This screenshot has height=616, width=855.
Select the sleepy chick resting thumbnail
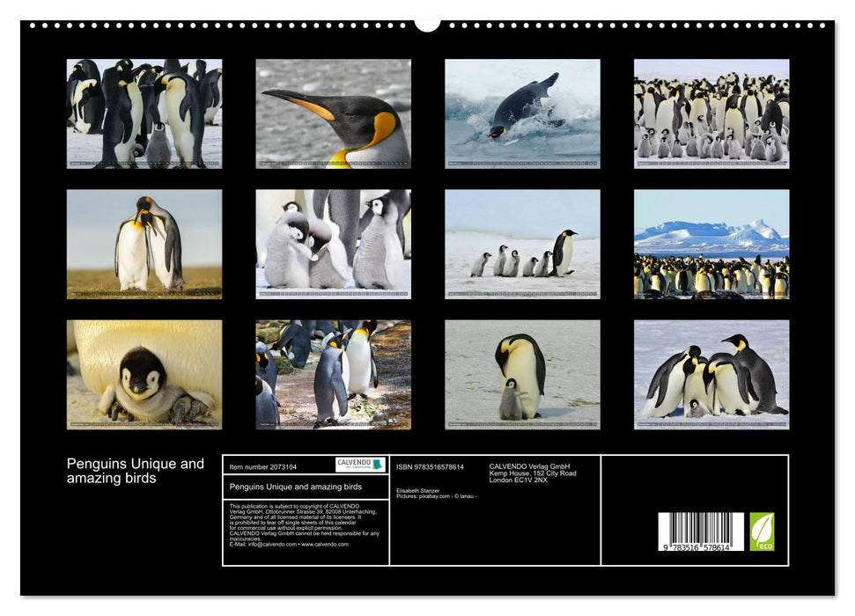tap(143, 374)
